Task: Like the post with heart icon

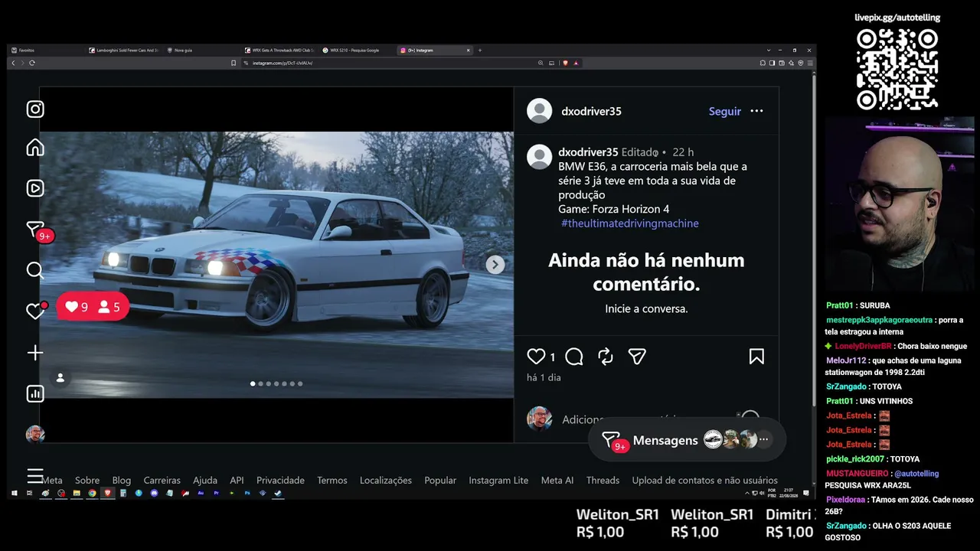Action: [x=536, y=357]
